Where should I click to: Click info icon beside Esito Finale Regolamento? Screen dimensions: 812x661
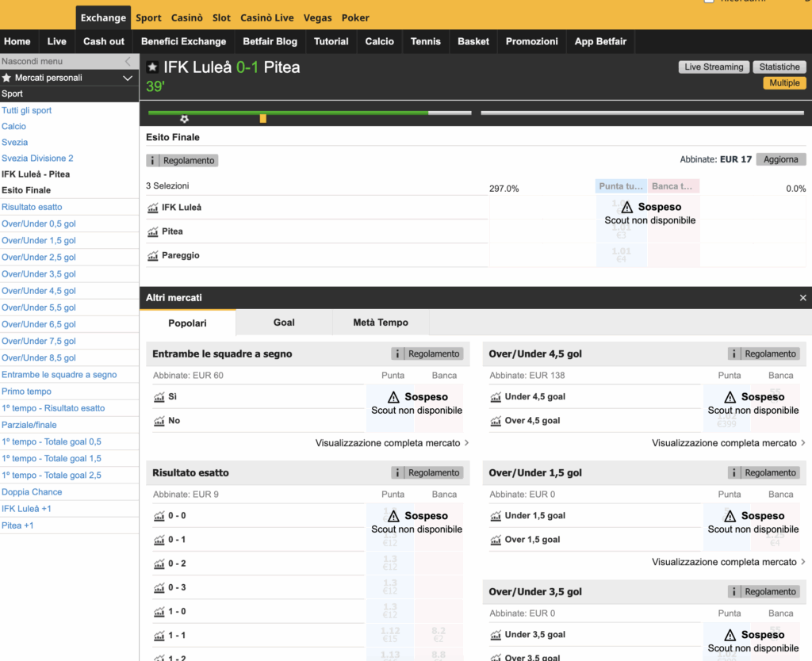pos(152,160)
